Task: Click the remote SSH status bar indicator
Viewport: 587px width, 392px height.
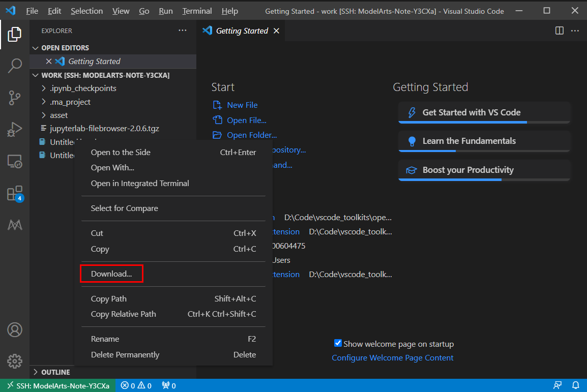Action: point(58,385)
